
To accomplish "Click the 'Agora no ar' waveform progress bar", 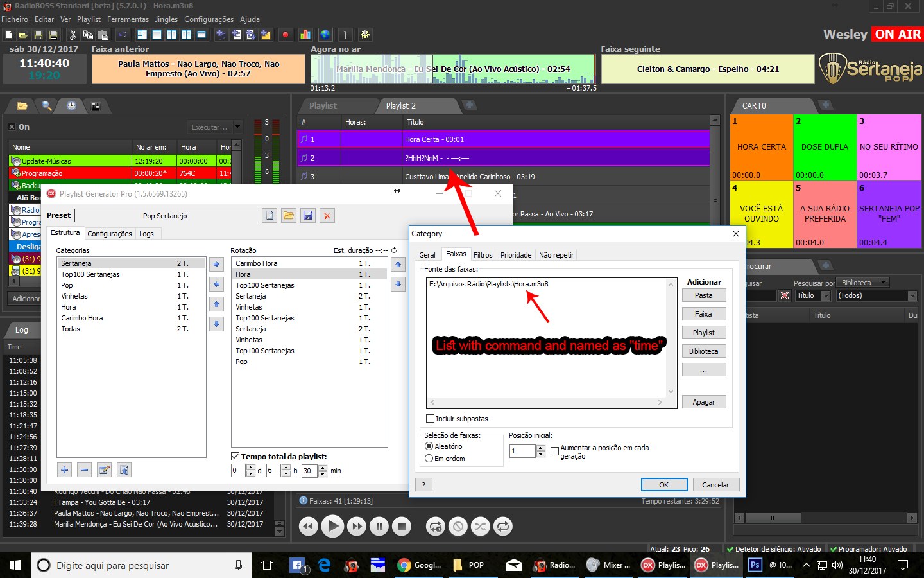I will (x=453, y=69).
